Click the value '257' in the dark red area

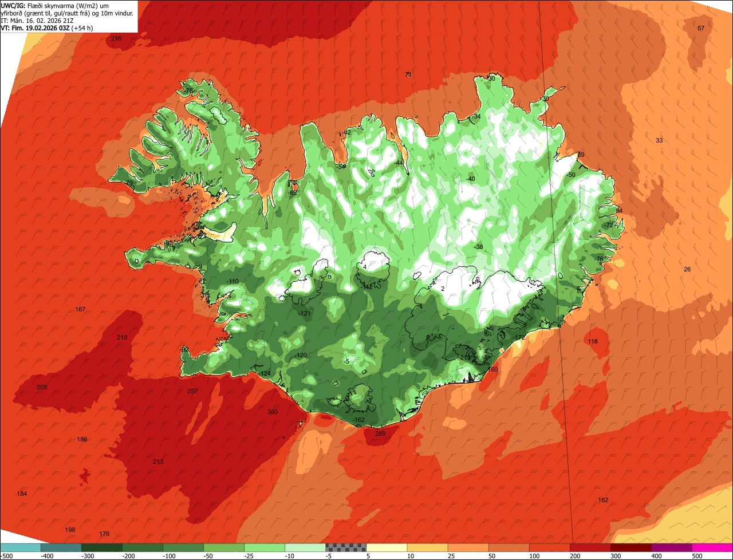192,391
